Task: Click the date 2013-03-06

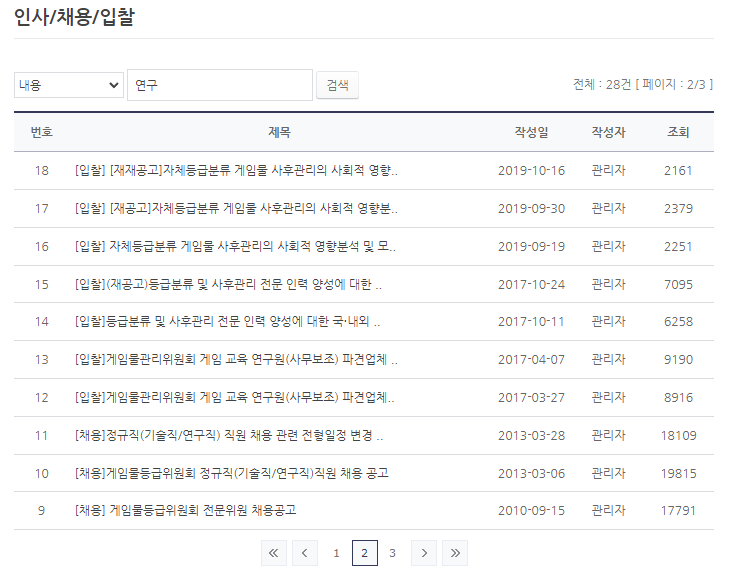Action: pos(531,473)
